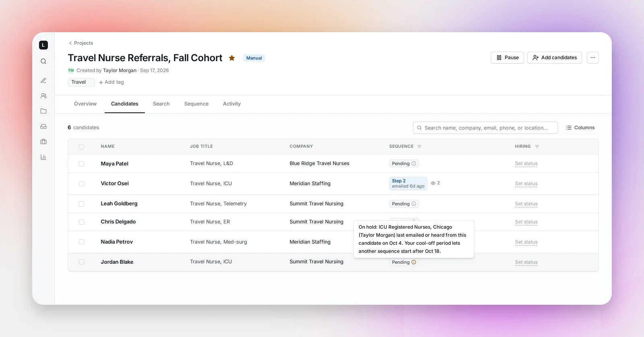644x337 pixels.
Task: Check the box for Leah Goldberg
Action: [x=82, y=204]
